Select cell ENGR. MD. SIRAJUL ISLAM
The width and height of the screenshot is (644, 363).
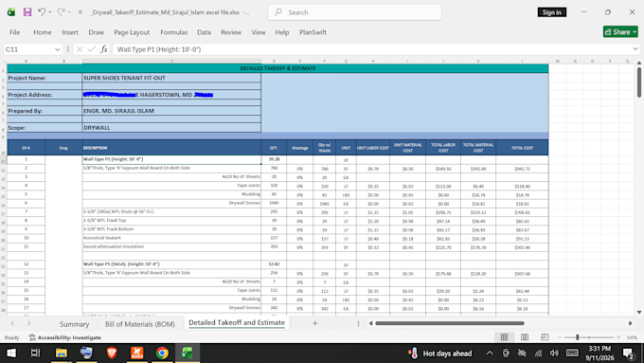point(171,111)
